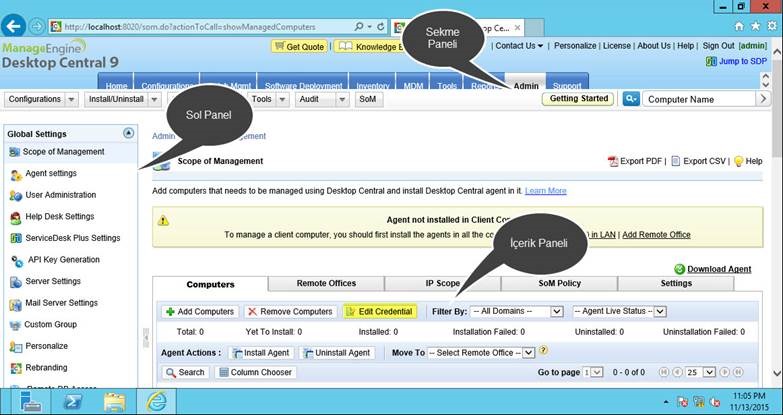The image size is (783, 415).
Task: Click the green Download Agent icon
Action: click(679, 269)
